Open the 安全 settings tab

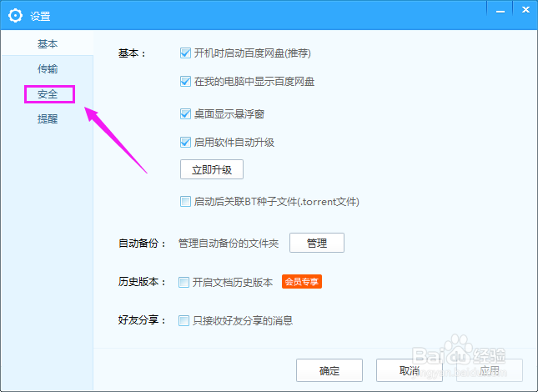point(48,94)
